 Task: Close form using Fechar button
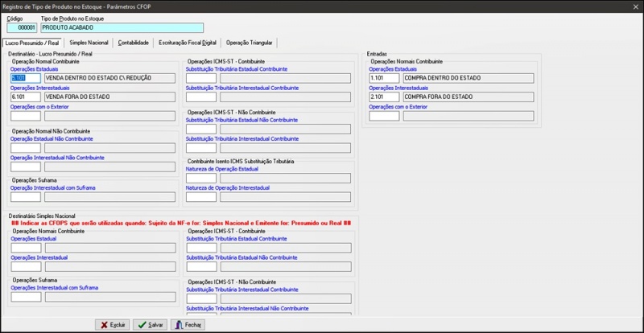tap(188, 324)
